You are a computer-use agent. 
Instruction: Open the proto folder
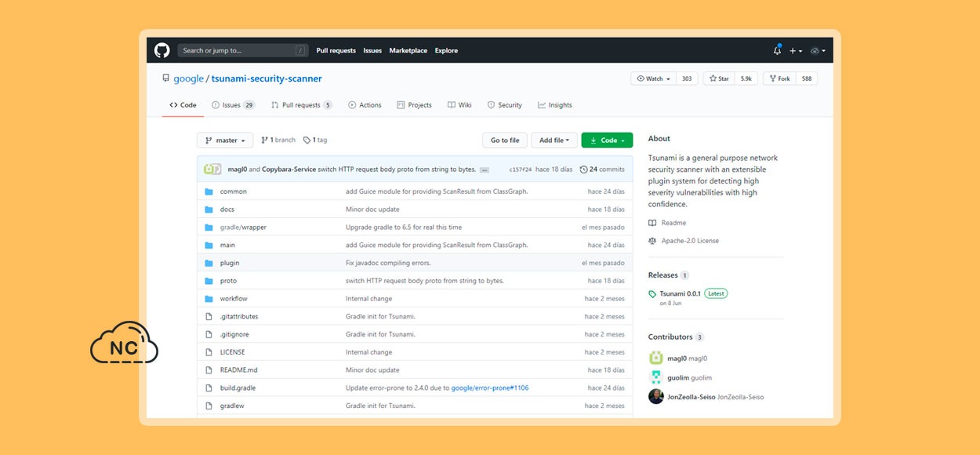click(228, 281)
